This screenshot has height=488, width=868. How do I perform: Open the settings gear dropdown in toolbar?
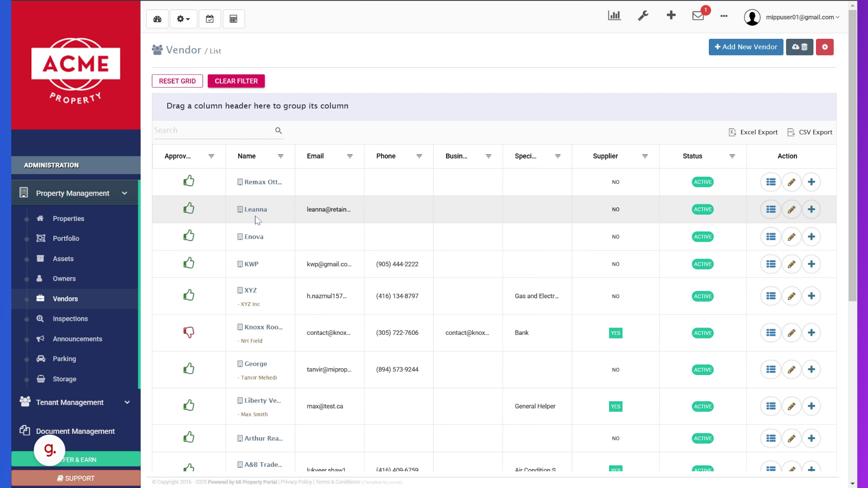[x=183, y=19]
